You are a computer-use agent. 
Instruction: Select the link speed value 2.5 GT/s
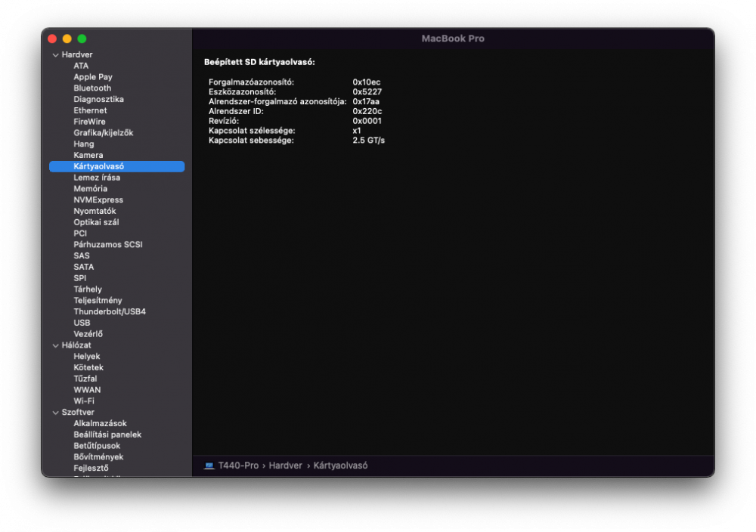(x=368, y=141)
